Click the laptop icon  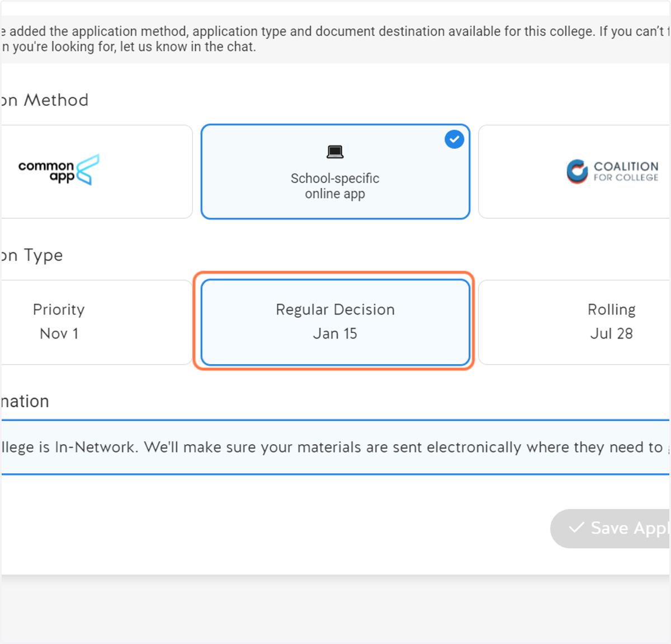click(335, 152)
